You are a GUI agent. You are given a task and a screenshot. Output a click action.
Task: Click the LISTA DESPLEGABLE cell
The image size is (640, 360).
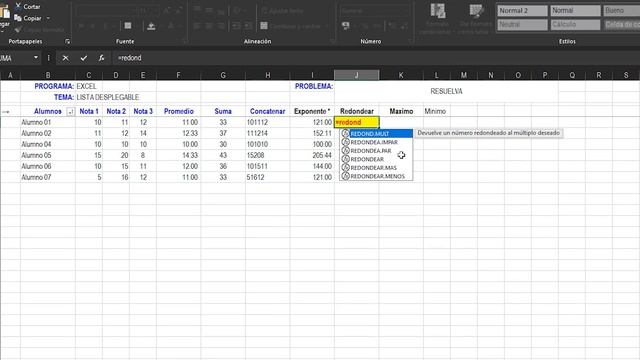[x=108, y=97]
